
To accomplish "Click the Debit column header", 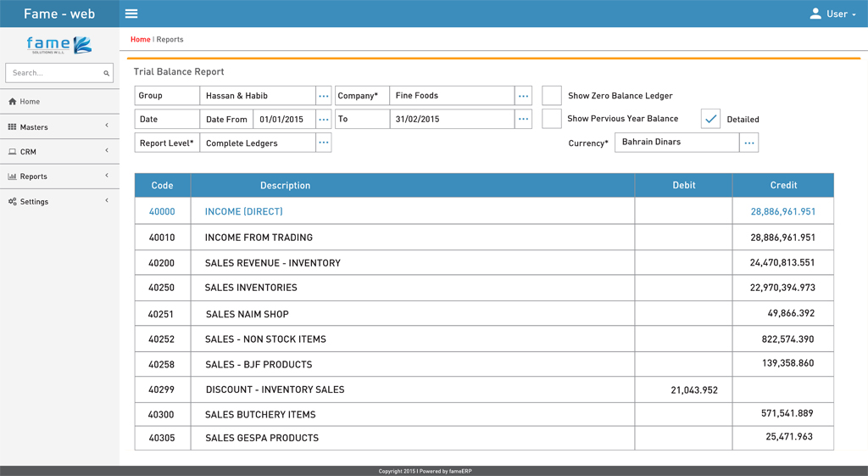I will coord(684,185).
